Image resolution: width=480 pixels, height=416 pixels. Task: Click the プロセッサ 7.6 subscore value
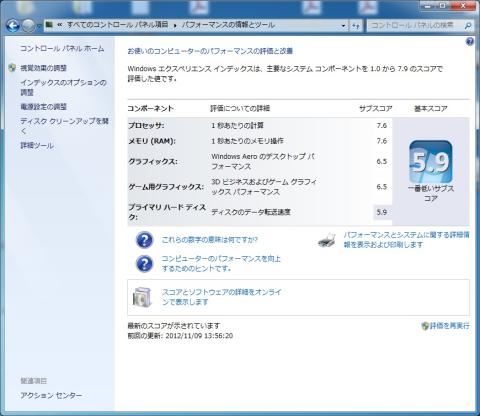[x=382, y=126]
